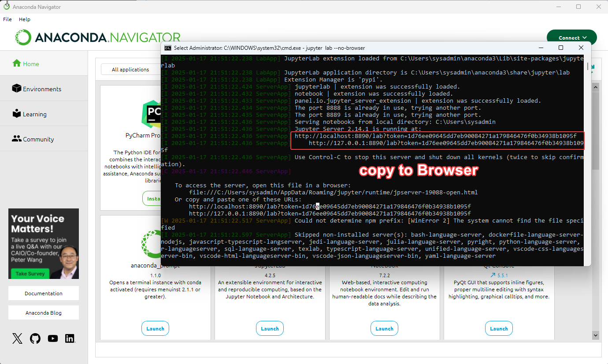
Task: Click the Take Survey button
Action: coord(31,274)
